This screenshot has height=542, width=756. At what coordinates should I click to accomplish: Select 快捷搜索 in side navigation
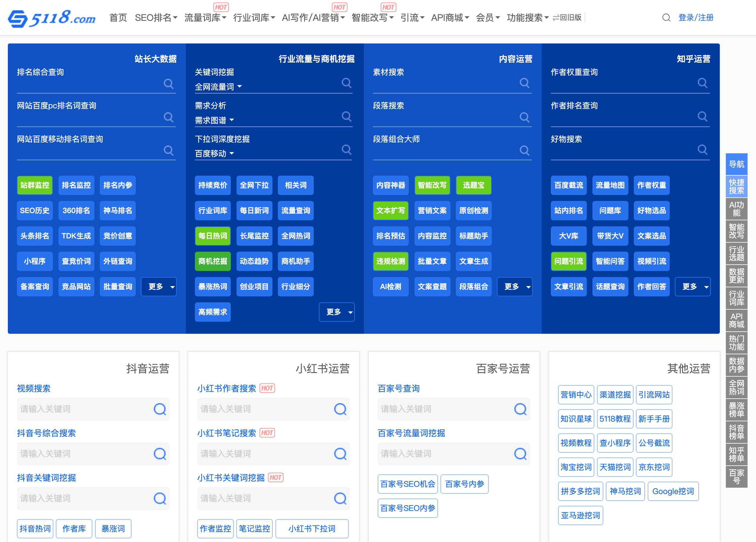pos(737,187)
